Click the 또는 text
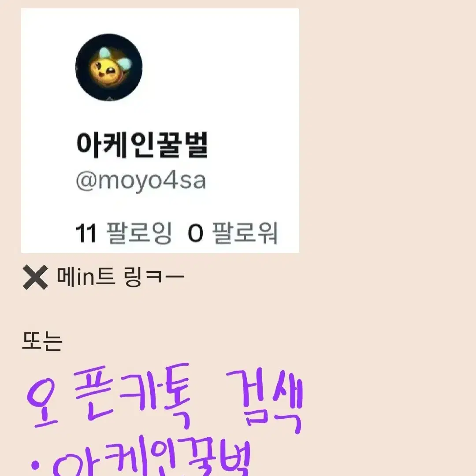 point(42,341)
